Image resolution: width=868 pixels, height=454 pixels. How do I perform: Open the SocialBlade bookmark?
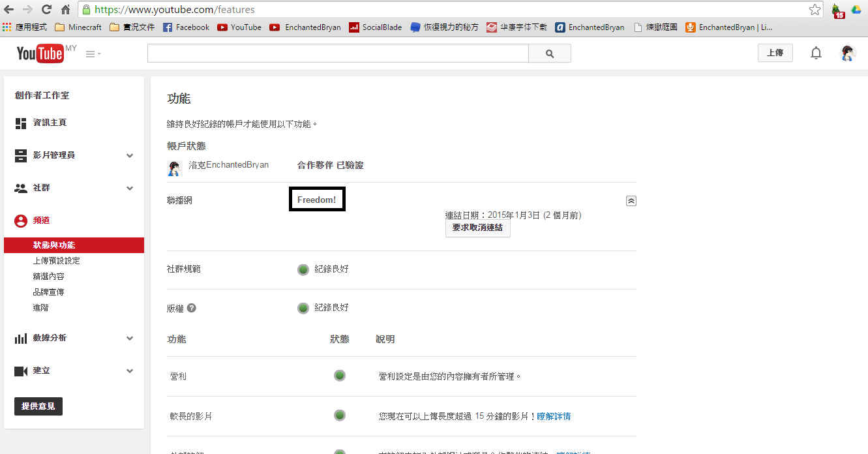click(376, 27)
